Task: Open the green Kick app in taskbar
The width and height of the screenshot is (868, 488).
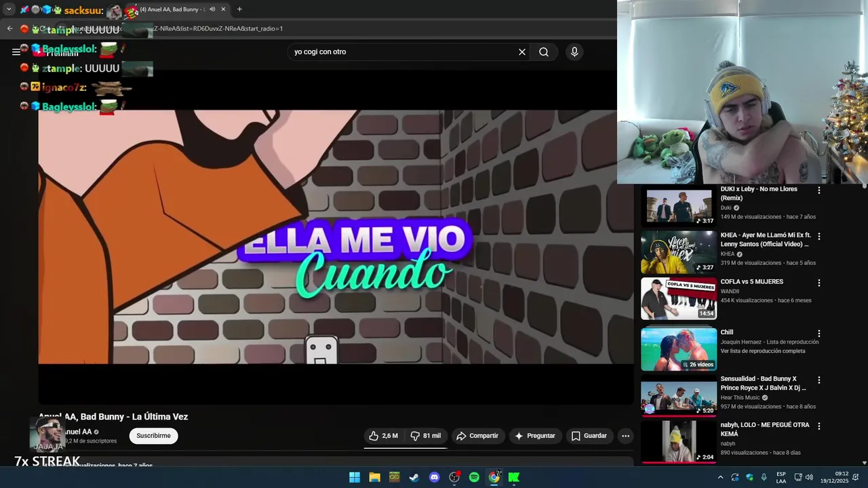Action: (514, 477)
